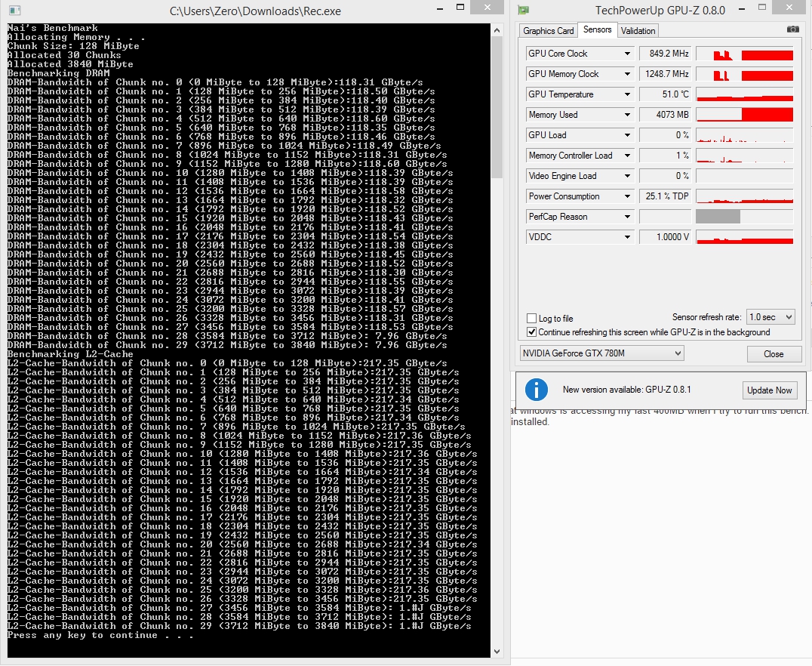Click the 'Press any key to continue' line
Screen dimensions: 812x666
100,635
